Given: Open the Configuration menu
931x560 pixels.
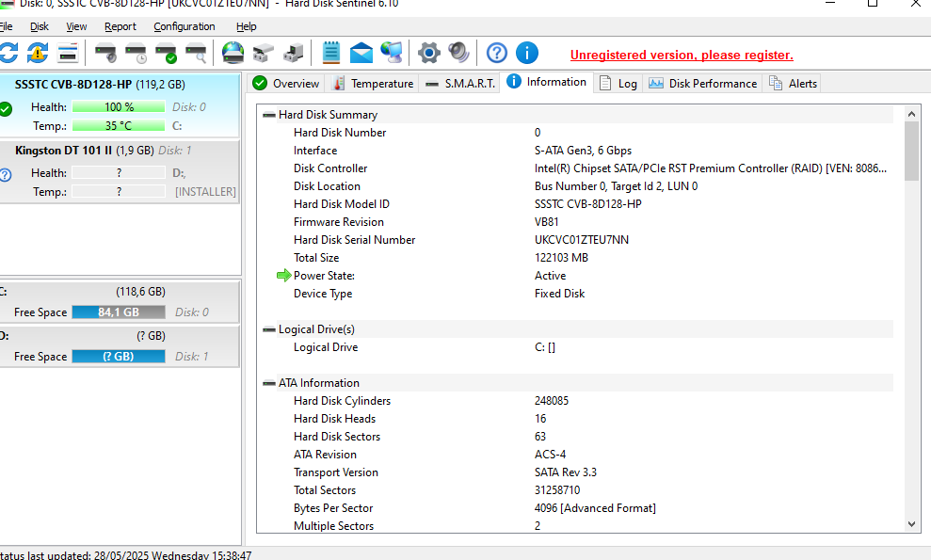Looking at the screenshot, I should [184, 26].
